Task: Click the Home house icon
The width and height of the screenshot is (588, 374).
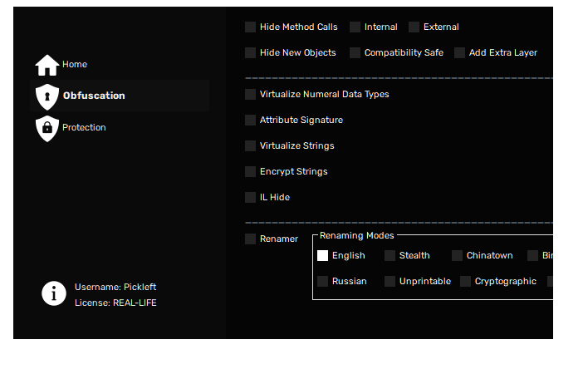Action: pos(47,66)
